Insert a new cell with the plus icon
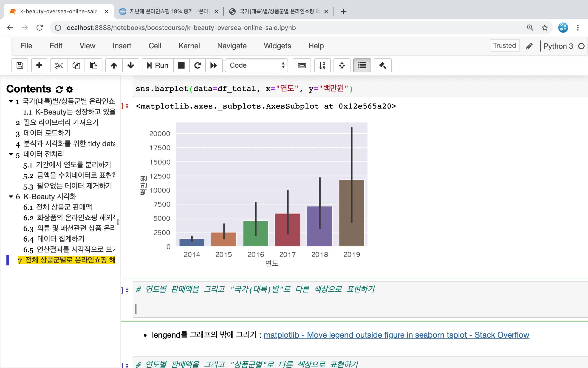 coord(39,65)
